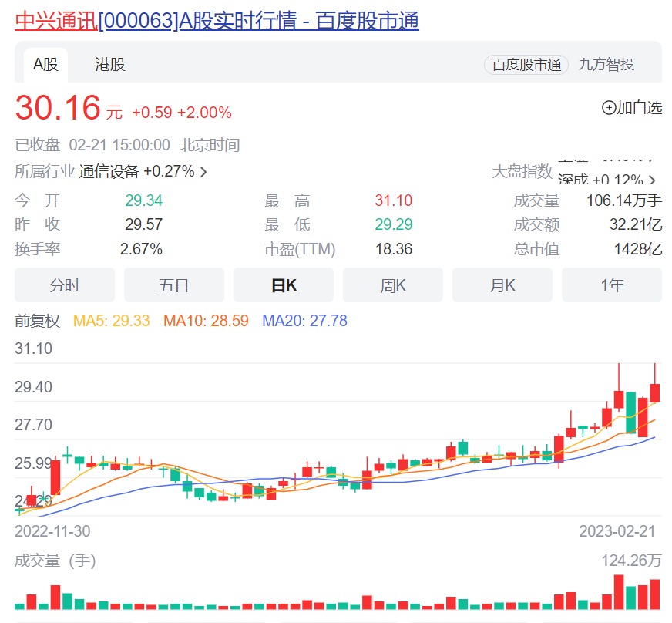
Task: Expand the 通信设备 industry chevron
Action: click(204, 172)
